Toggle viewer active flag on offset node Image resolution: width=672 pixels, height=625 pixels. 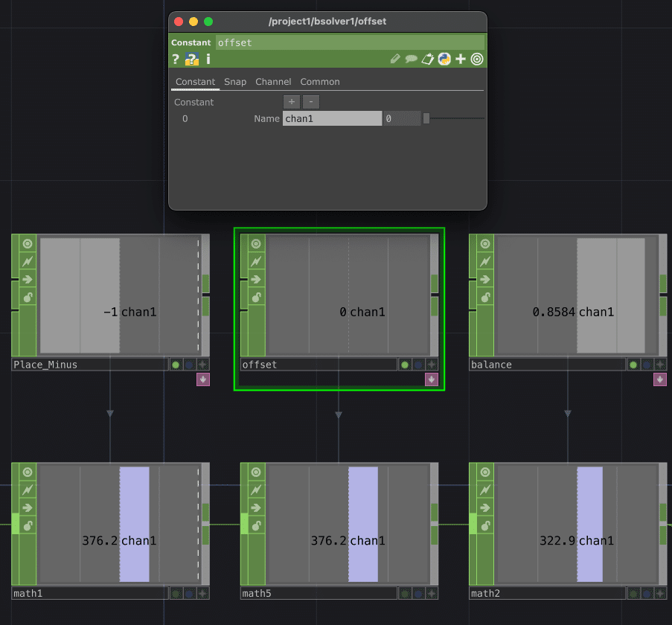[x=256, y=244]
